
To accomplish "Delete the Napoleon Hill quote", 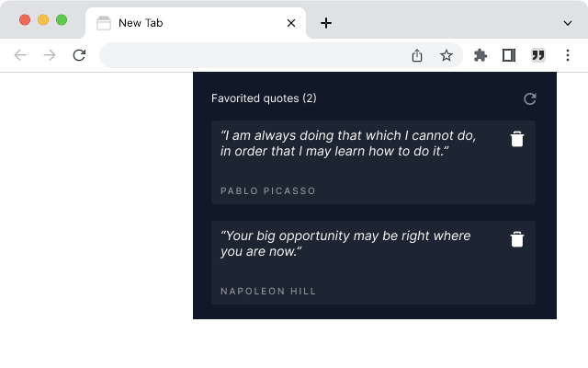I will click(x=517, y=239).
